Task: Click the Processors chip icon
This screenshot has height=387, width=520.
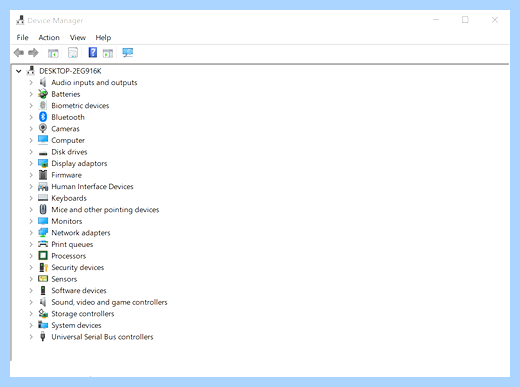Action: (43, 256)
